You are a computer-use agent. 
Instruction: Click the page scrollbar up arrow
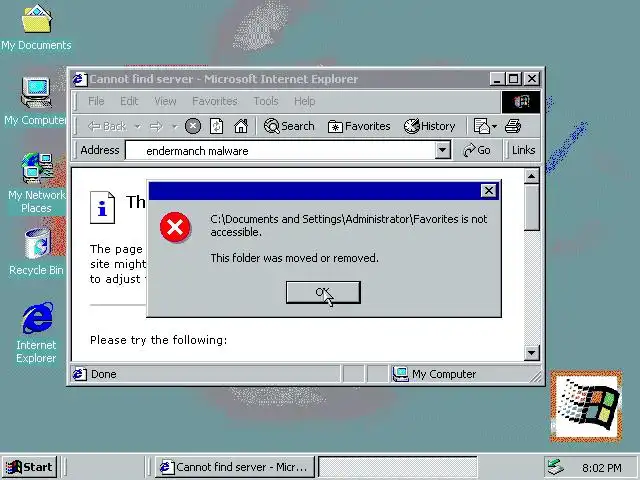click(x=531, y=176)
